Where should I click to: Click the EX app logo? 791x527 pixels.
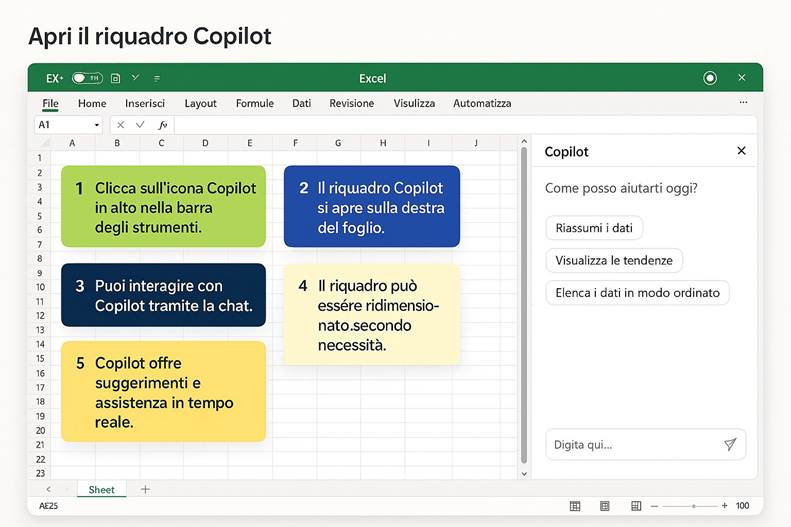pos(54,78)
